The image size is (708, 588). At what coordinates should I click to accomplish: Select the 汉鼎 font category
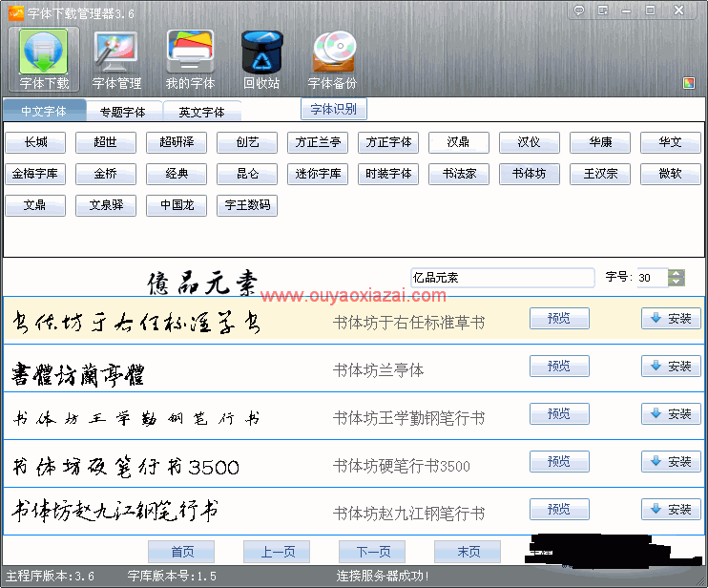(x=459, y=142)
